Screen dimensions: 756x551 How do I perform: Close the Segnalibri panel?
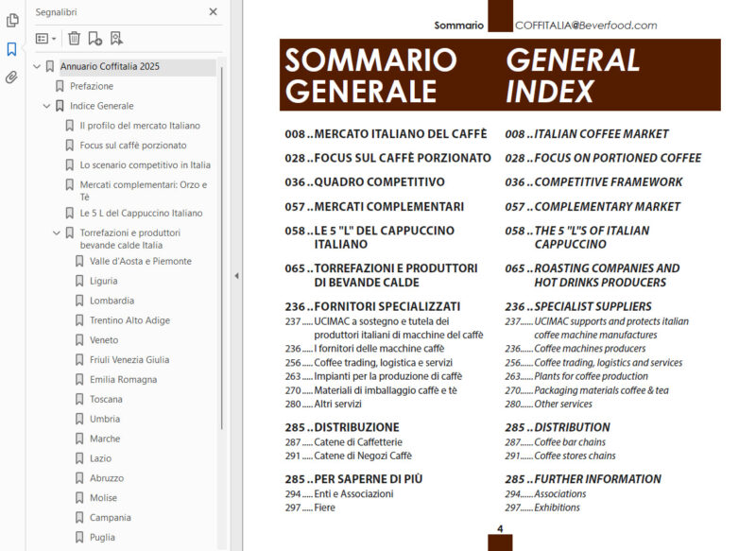[x=214, y=11]
